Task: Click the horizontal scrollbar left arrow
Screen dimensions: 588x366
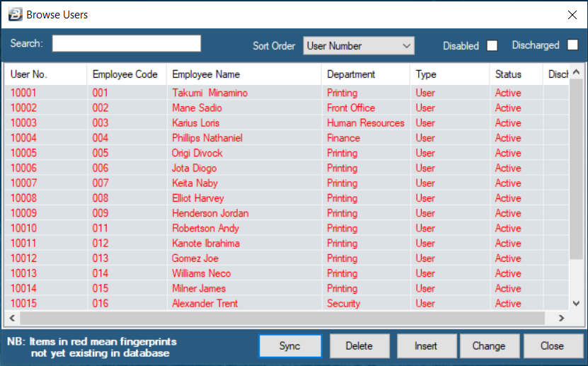Action: (12, 319)
